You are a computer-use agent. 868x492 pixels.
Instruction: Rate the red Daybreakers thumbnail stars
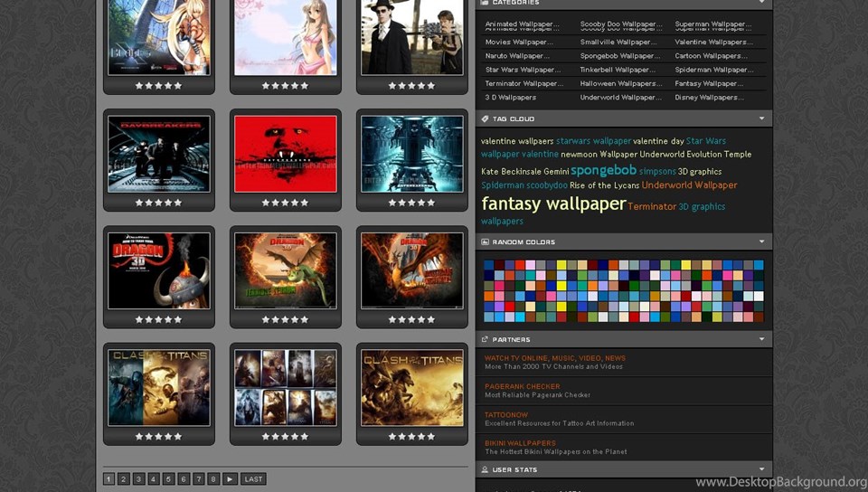(285, 203)
